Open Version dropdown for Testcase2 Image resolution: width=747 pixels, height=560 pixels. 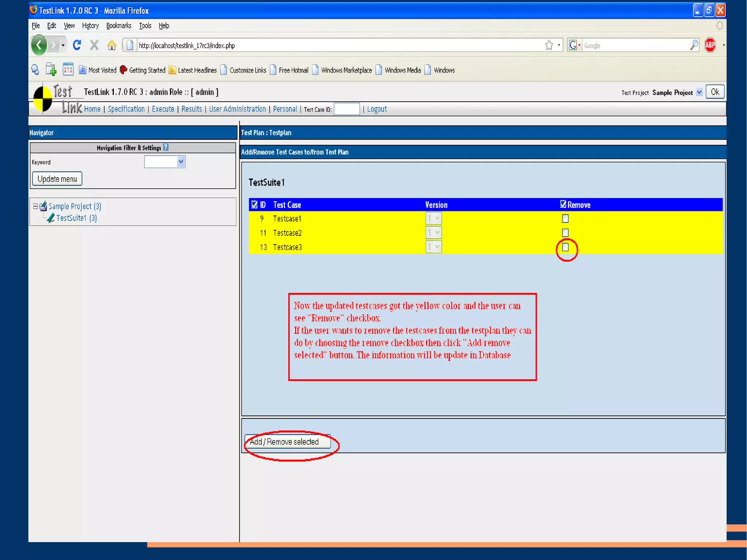tap(434, 232)
